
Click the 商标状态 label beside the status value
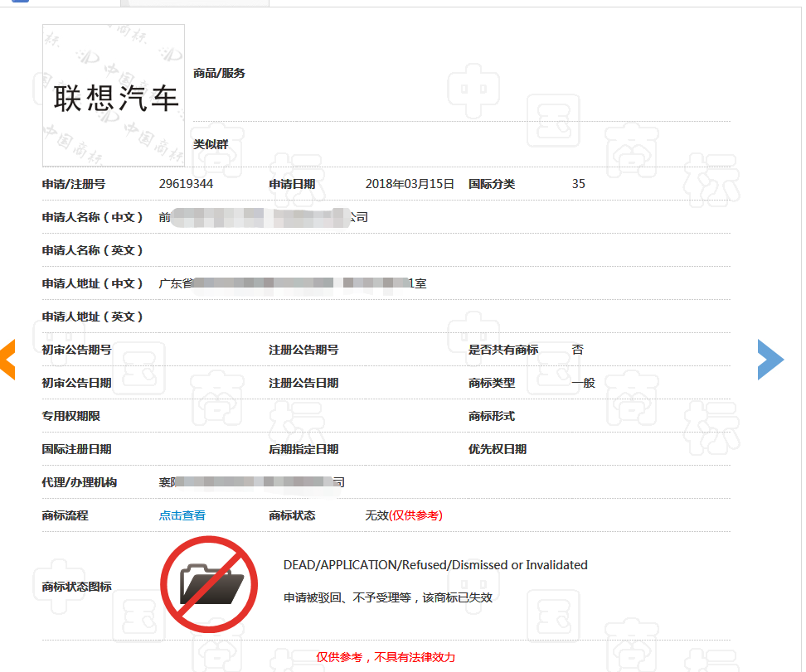[292, 515]
